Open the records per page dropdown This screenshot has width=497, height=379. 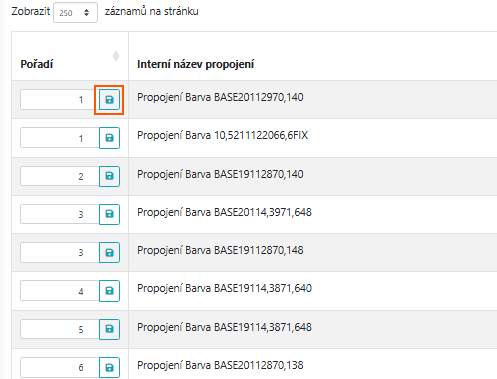[x=75, y=13]
